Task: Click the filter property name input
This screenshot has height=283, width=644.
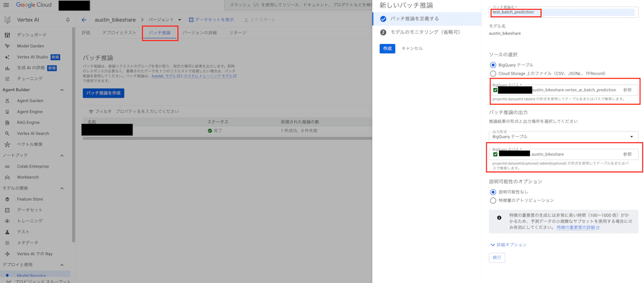Action: [148, 112]
